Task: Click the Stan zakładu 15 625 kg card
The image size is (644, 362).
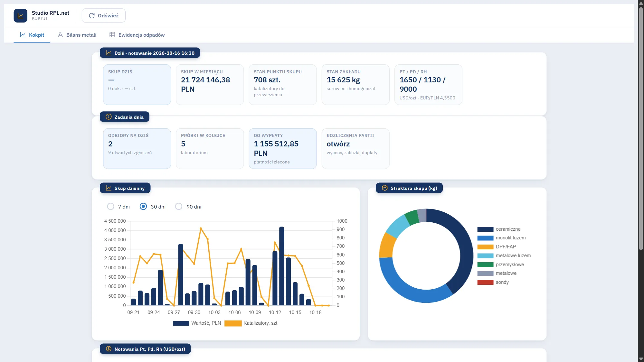Action: (355, 85)
